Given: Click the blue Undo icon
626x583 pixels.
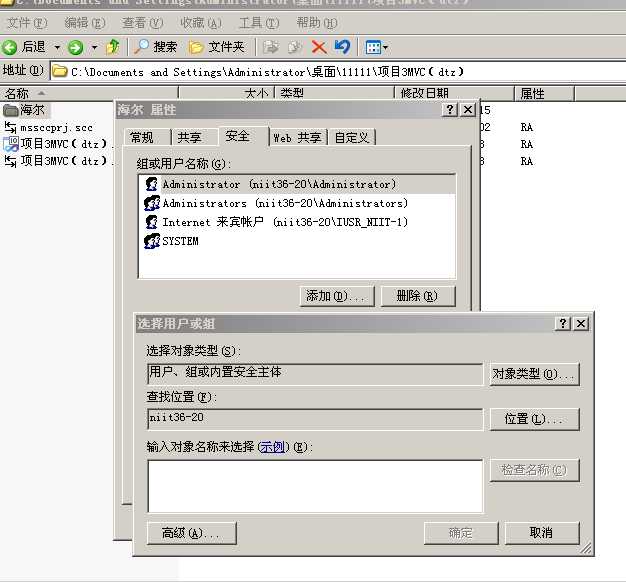Looking at the screenshot, I should (343, 47).
